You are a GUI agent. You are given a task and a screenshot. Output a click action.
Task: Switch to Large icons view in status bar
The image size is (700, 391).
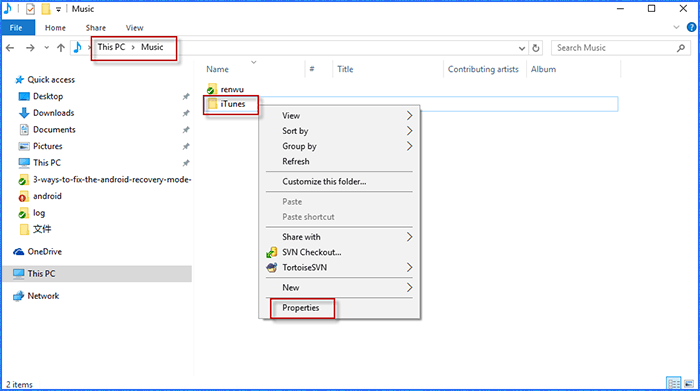point(689,383)
